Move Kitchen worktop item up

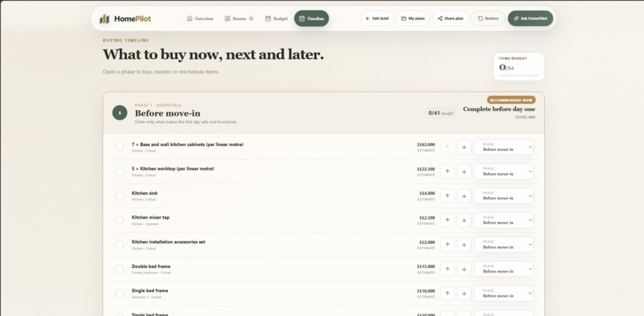click(x=447, y=172)
